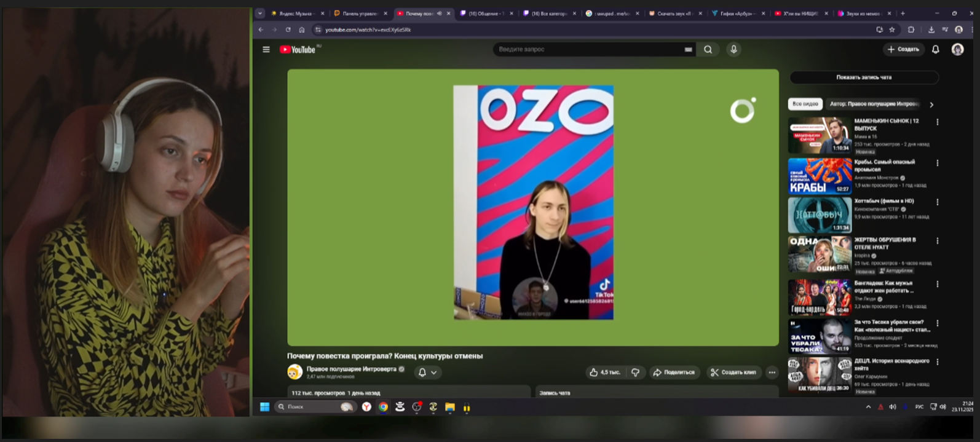This screenshot has height=442, width=980.
Task: Show hidden system tray icons chevron
Action: tap(868, 407)
